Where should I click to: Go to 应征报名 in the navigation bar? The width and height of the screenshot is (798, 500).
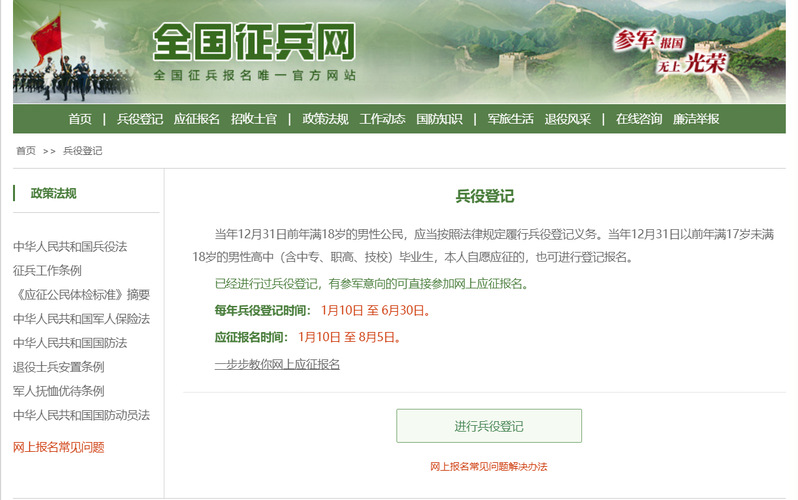(x=196, y=119)
